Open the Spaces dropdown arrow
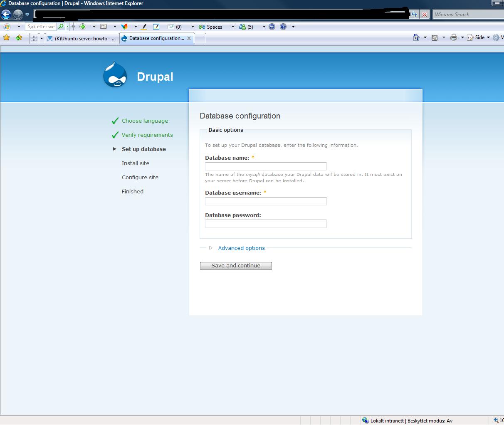504x425 pixels. [x=232, y=27]
